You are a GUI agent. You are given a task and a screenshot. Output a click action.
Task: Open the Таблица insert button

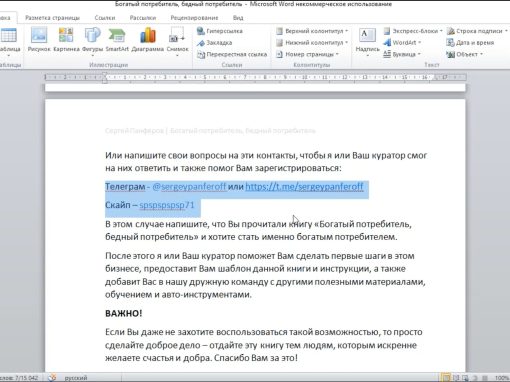9,41
